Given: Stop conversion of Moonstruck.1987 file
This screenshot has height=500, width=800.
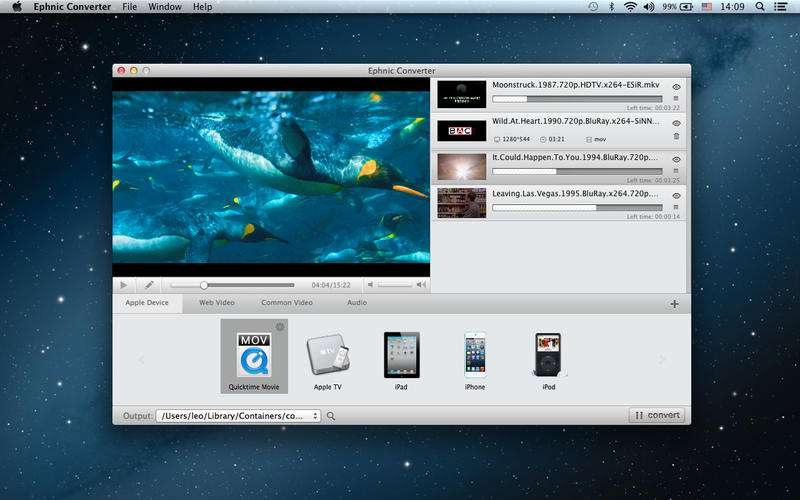Looking at the screenshot, I should [x=676, y=98].
